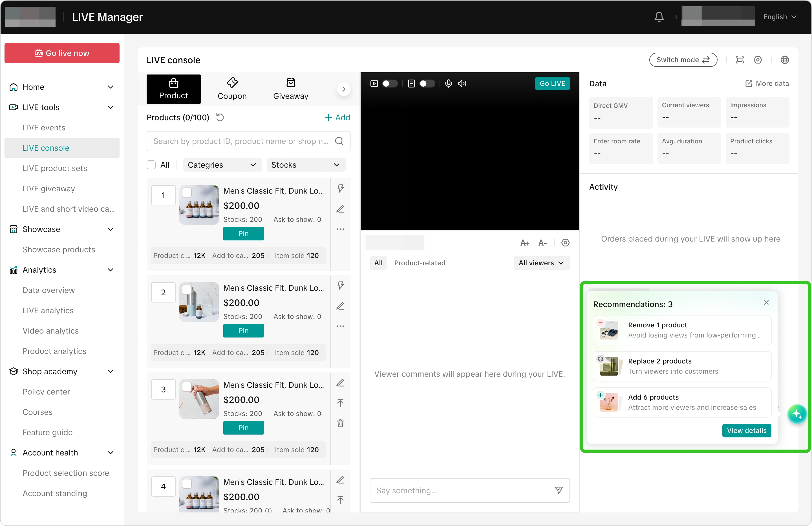Open the Stocks dropdown
The height and width of the screenshot is (526, 812).
point(306,165)
